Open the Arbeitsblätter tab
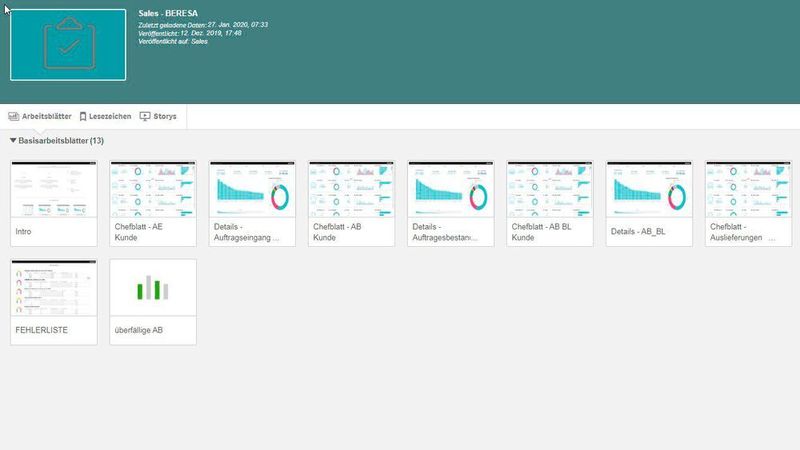This screenshot has height=450, width=800. 40,116
